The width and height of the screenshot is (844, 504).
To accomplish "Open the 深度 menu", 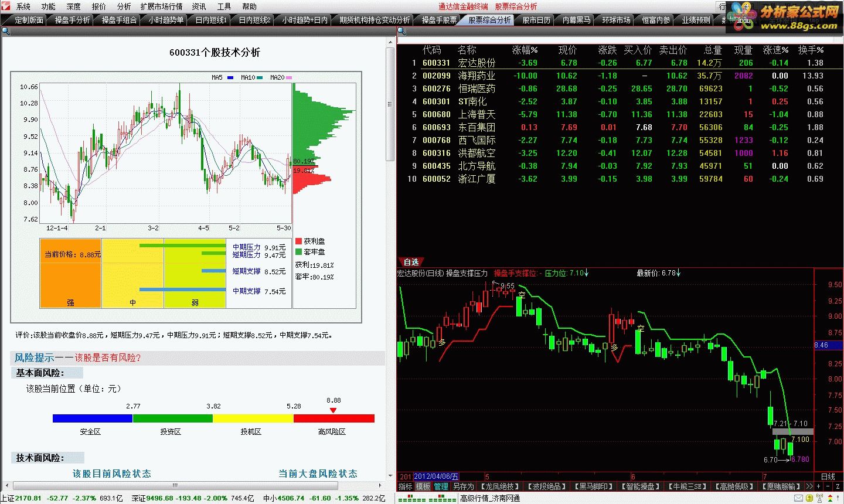I will point(73,6).
